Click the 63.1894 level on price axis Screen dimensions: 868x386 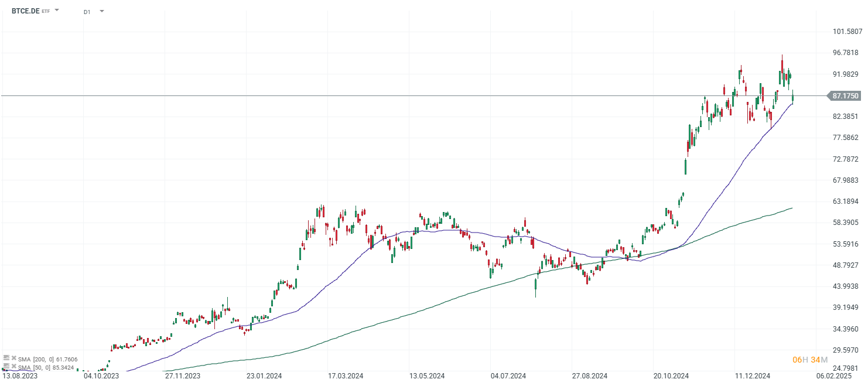847,201
